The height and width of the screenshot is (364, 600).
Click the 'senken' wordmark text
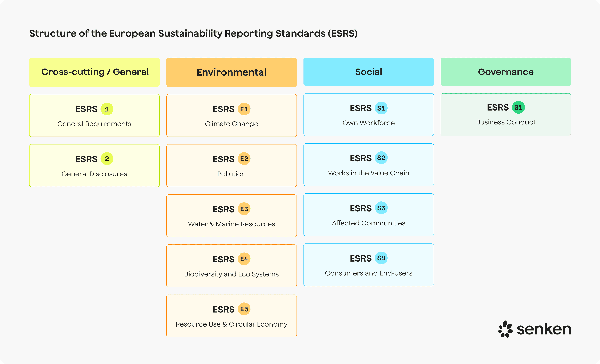(544, 329)
